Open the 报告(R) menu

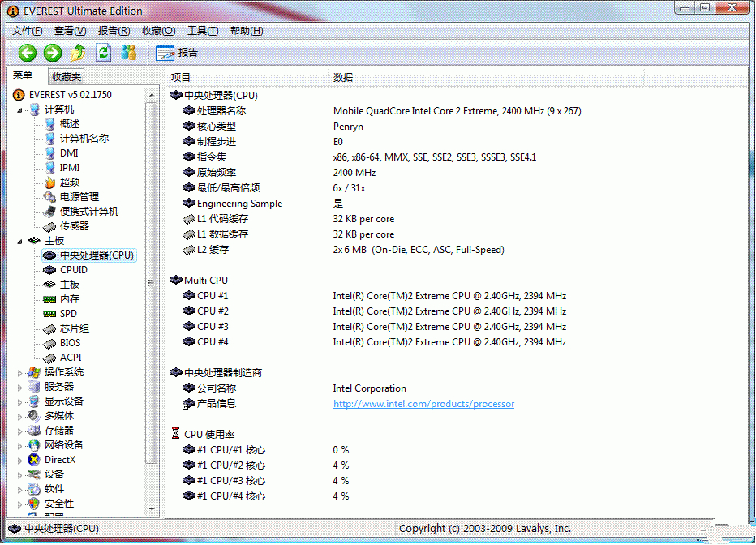pyautogui.click(x=114, y=31)
